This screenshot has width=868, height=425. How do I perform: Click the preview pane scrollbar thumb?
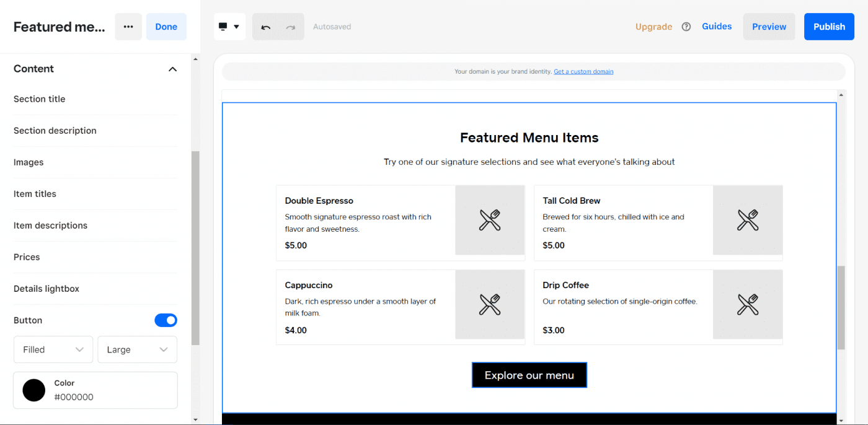(x=841, y=308)
